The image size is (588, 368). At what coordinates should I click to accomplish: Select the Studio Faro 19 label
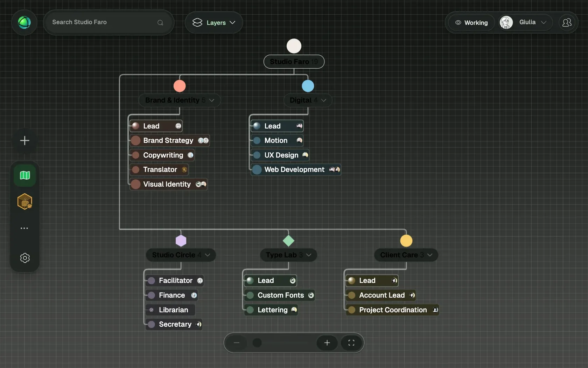tap(294, 62)
